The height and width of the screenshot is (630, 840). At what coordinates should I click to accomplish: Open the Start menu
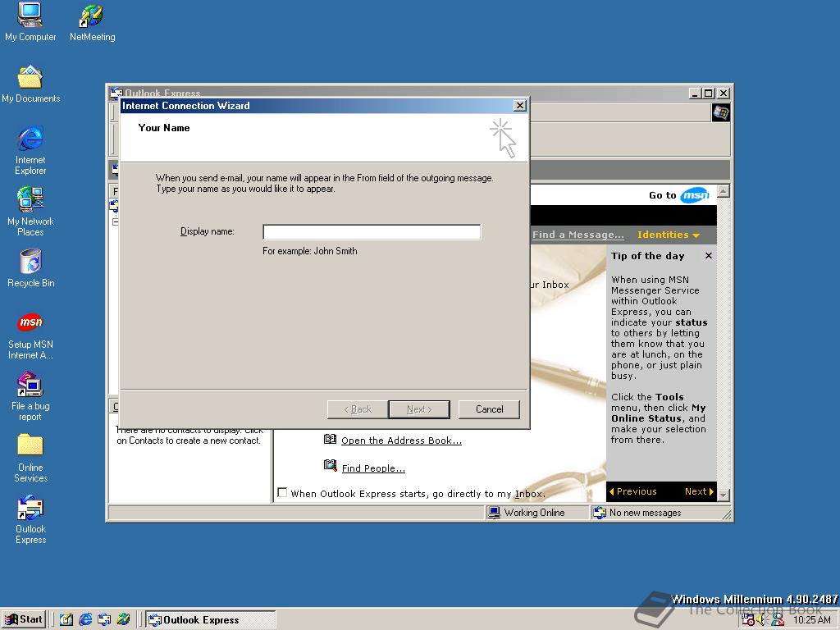pos(24,619)
